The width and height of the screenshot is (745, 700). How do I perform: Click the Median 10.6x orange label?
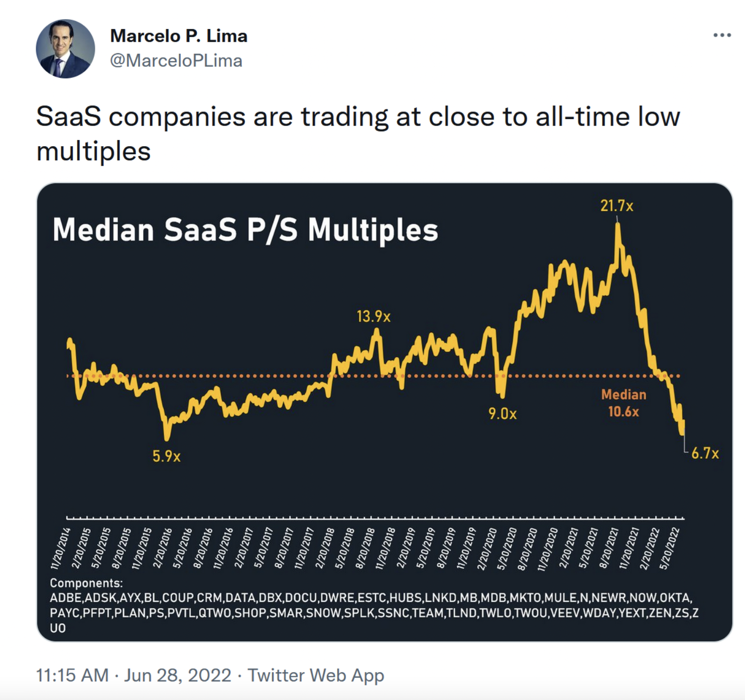(624, 403)
